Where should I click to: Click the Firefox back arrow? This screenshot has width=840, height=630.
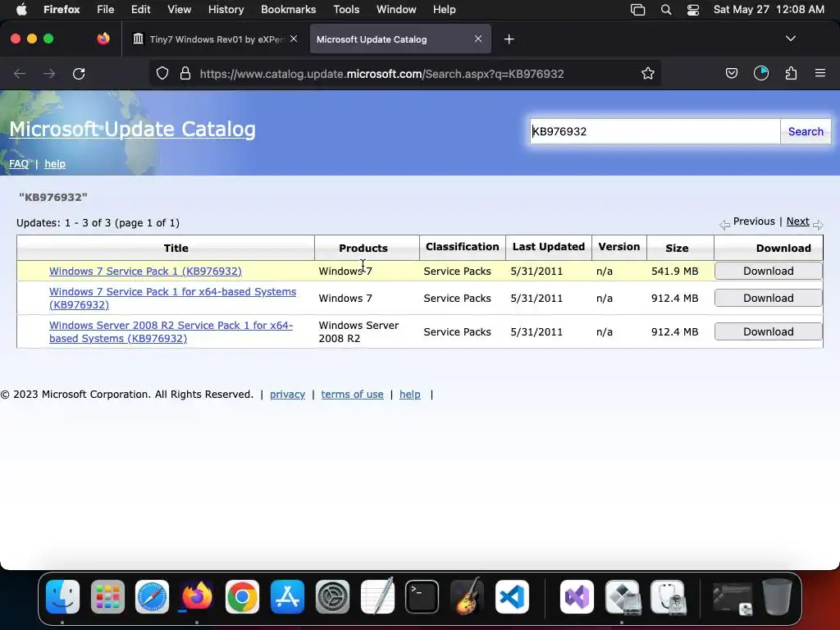click(x=20, y=73)
